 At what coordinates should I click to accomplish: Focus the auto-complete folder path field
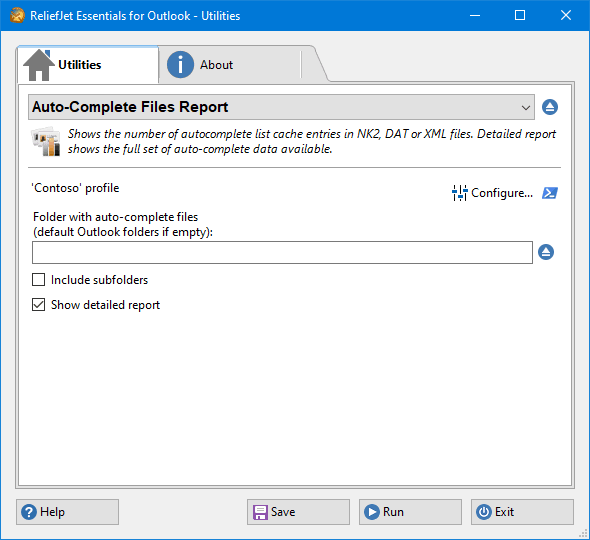282,253
